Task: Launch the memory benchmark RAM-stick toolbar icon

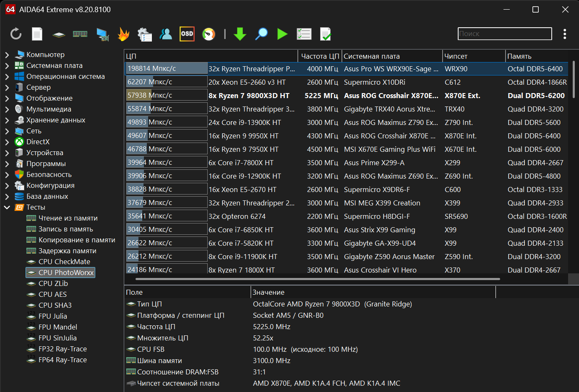Action: pos(80,34)
